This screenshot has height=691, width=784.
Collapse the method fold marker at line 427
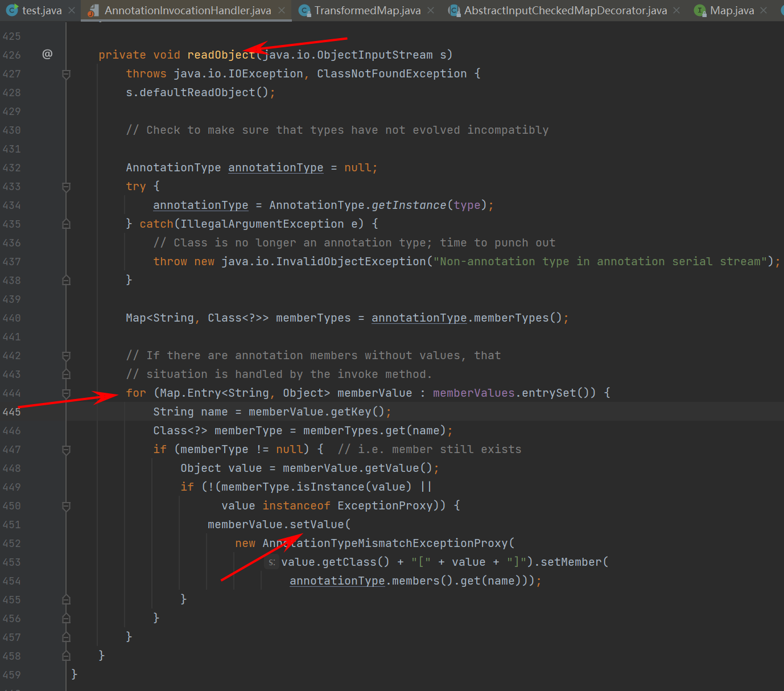(66, 74)
